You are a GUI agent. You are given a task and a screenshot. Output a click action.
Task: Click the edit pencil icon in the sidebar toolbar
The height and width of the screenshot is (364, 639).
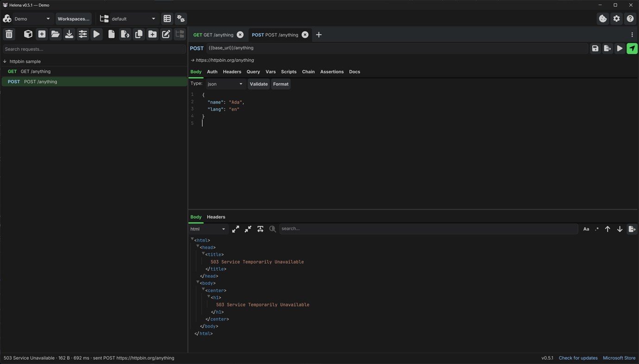point(166,34)
